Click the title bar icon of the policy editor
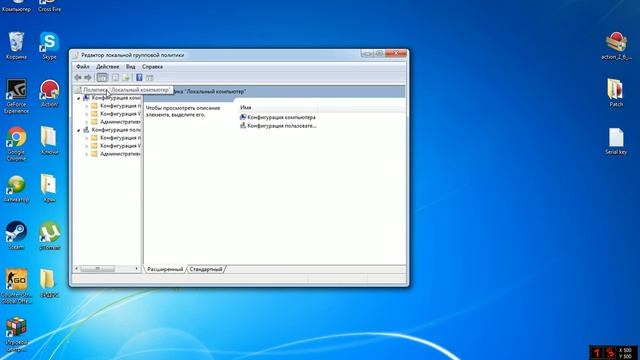The image size is (640, 360). click(75, 55)
